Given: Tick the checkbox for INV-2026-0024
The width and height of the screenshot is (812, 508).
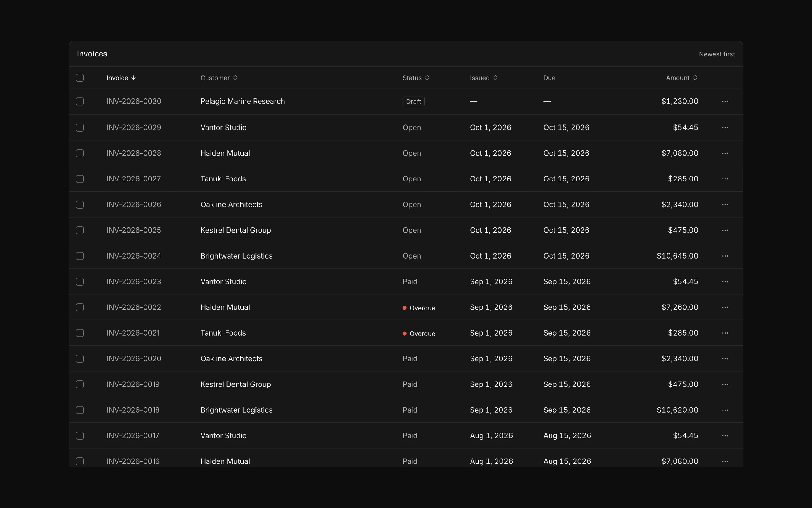Looking at the screenshot, I should tap(80, 256).
